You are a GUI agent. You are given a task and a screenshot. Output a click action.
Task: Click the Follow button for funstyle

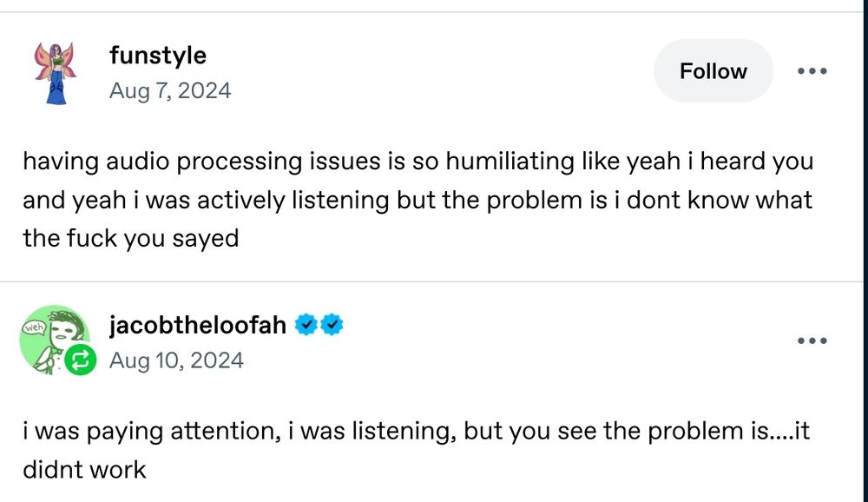pyautogui.click(x=713, y=71)
